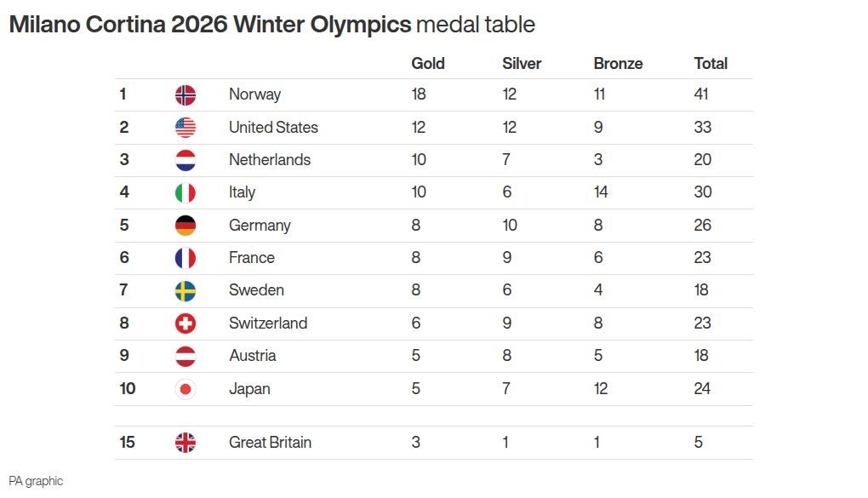Click the Great Britain flag icon
868x498 pixels.
(186, 443)
